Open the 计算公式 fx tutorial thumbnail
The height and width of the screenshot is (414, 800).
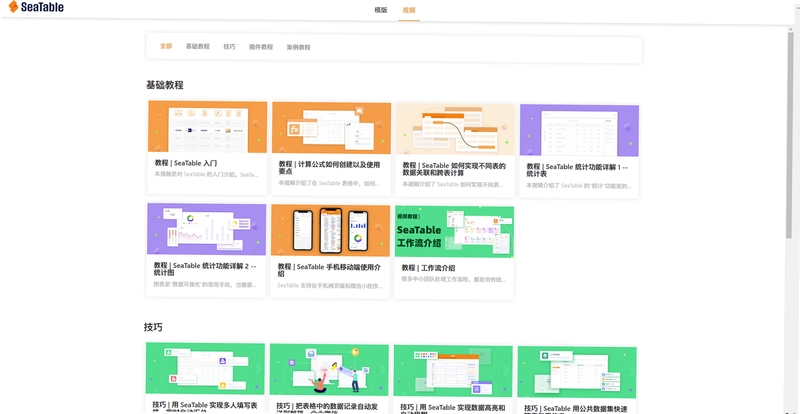click(x=332, y=128)
